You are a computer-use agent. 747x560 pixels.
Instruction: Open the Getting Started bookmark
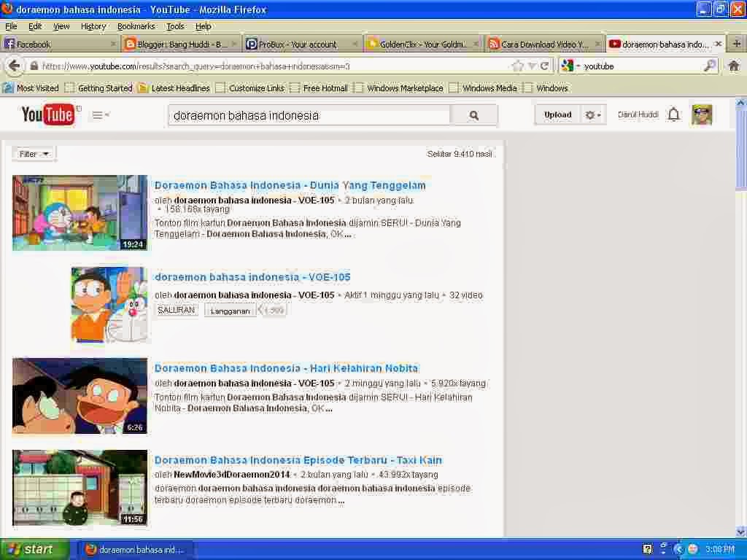click(99, 88)
